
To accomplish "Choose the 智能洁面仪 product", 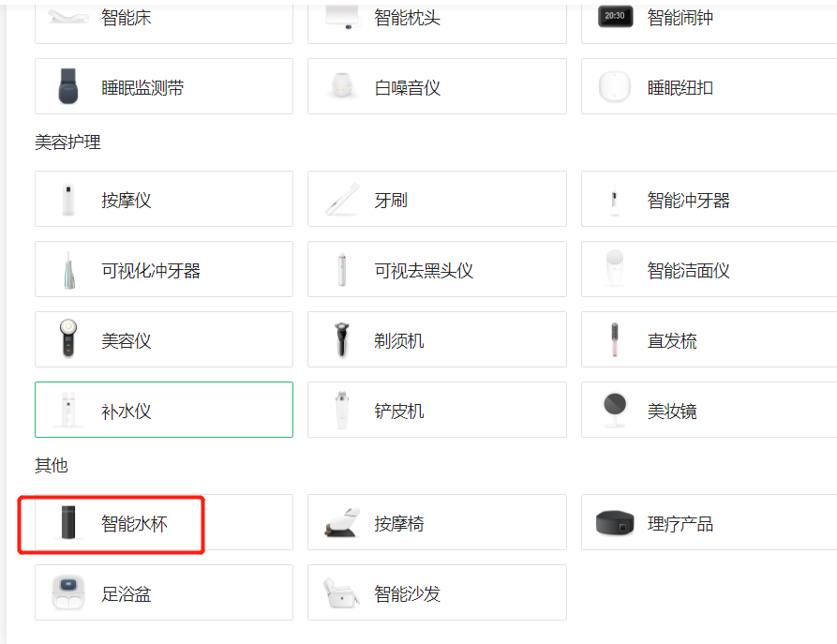I will pyautogui.click(x=708, y=270).
